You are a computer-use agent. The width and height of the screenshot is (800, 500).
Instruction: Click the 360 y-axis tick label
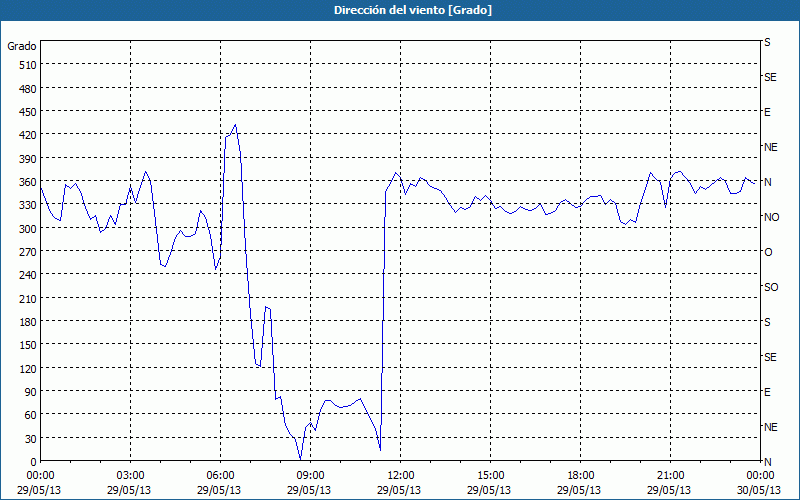point(28,182)
